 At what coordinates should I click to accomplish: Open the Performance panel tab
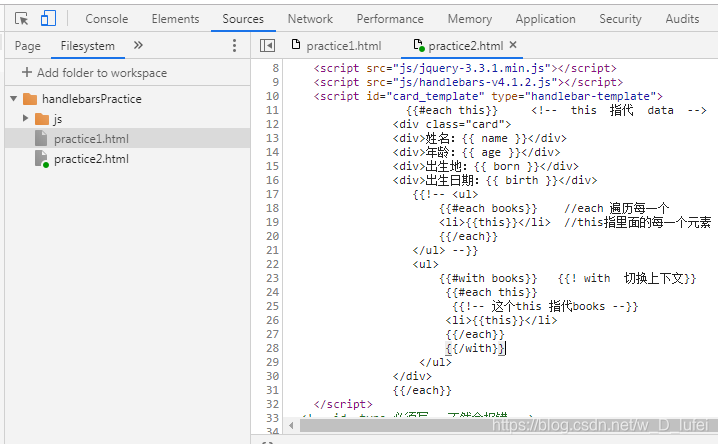(390, 19)
